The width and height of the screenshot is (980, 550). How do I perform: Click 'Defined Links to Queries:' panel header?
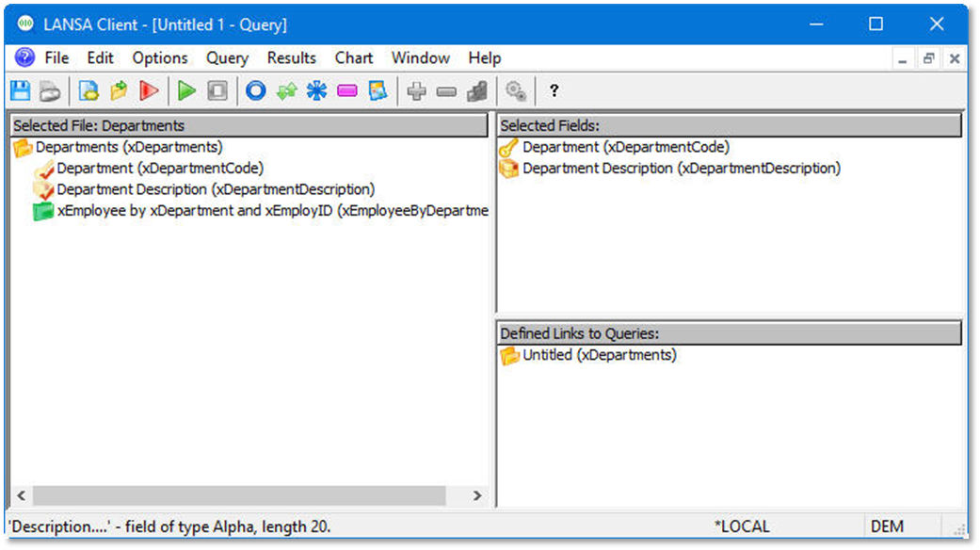click(x=730, y=333)
